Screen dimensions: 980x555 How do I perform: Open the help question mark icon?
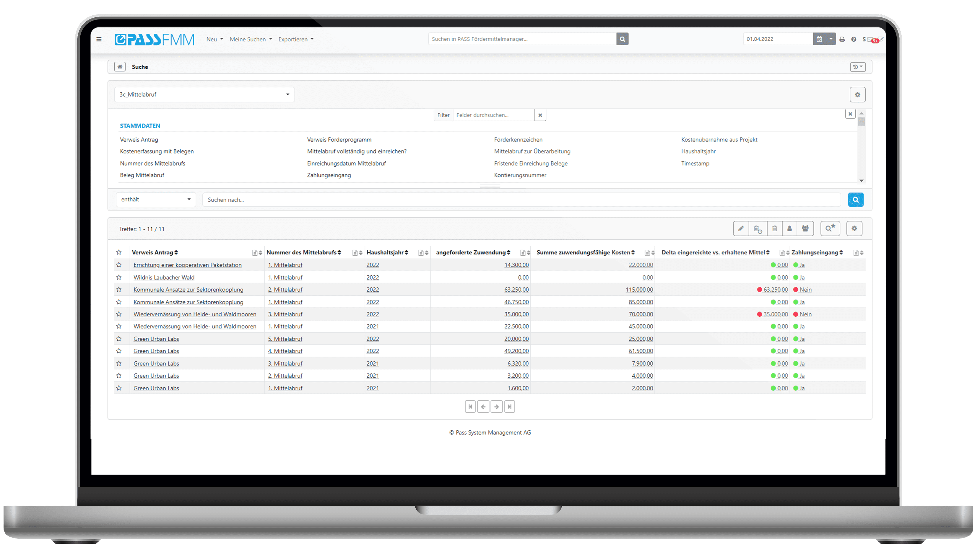pos(854,39)
